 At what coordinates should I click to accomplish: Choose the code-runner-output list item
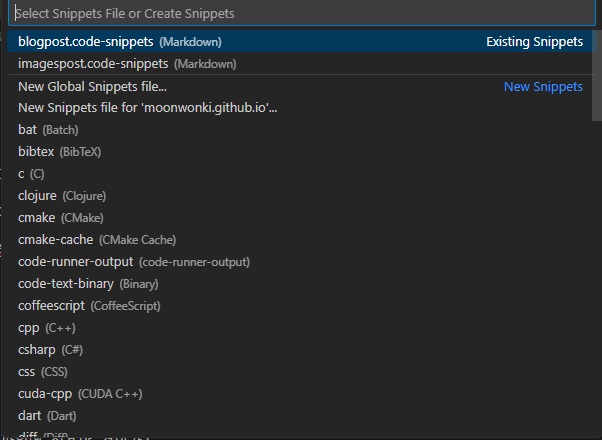click(134, 262)
